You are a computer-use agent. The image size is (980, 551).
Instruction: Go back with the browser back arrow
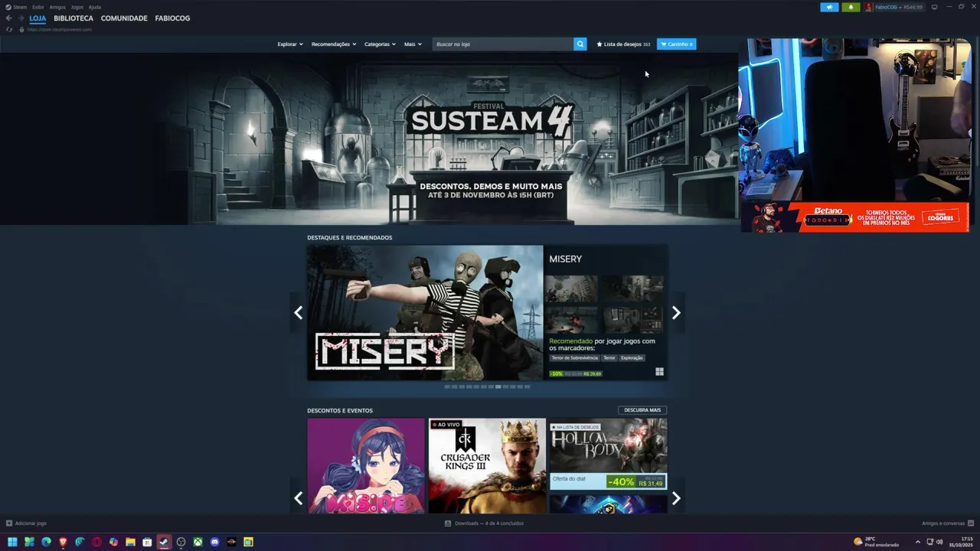[8, 18]
